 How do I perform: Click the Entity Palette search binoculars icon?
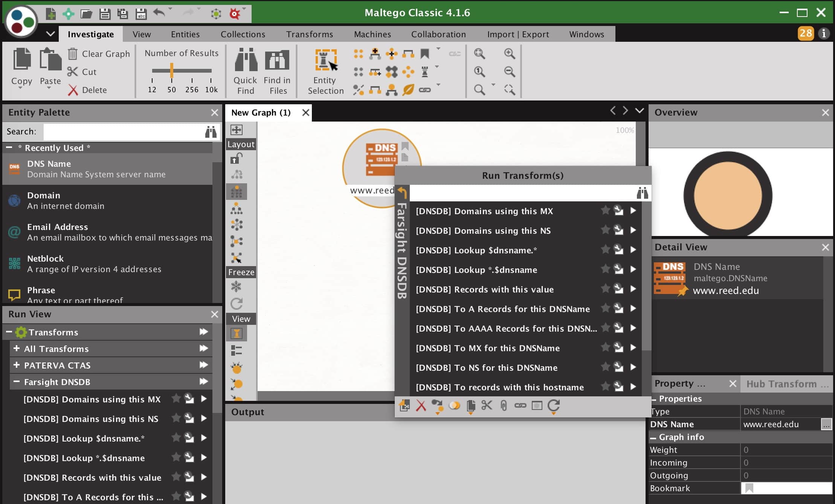(x=211, y=132)
